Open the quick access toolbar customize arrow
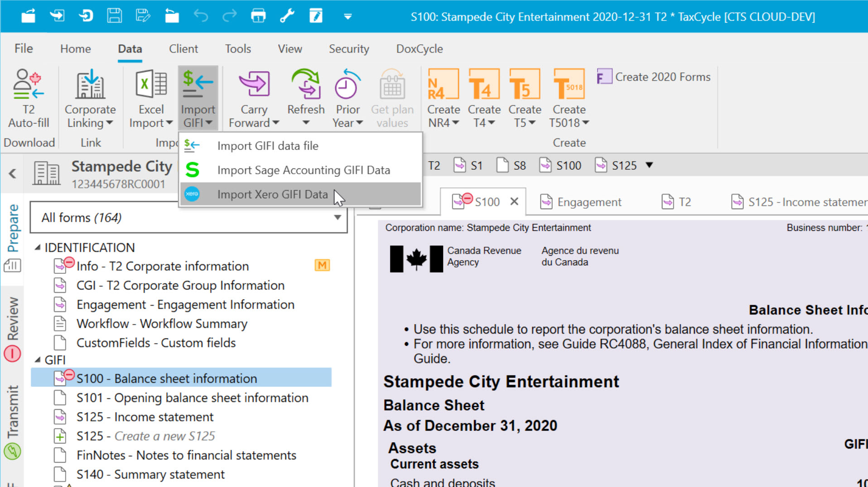 point(348,17)
